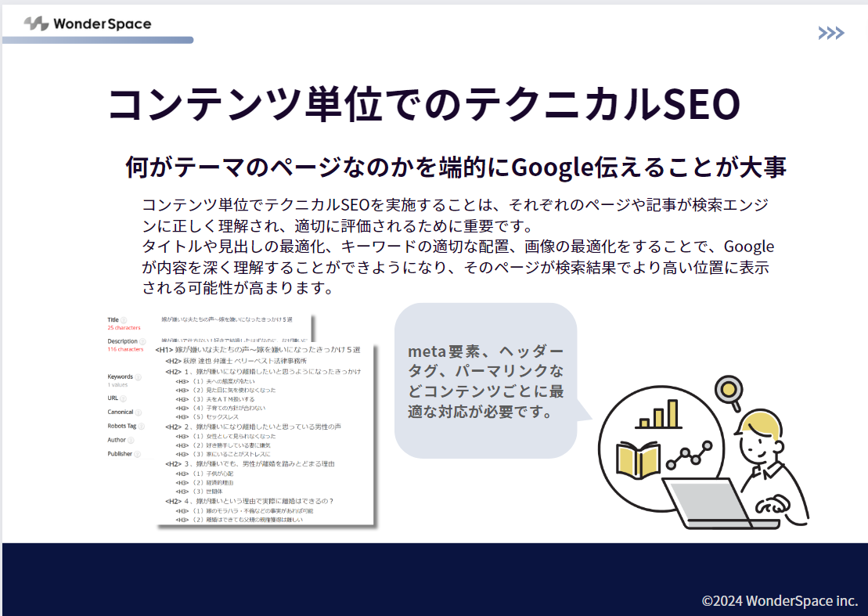Click the Title label
This screenshot has height=616, width=868.
pyautogui.click(x=113, y=320)
